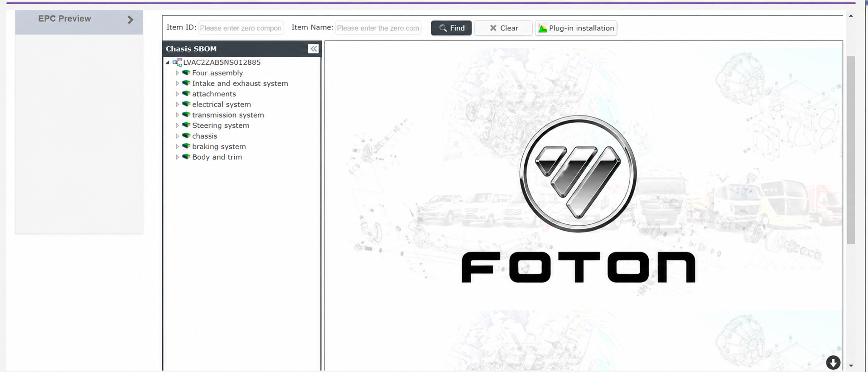The width and height of the screenshot is (868, 372).
Task: Expand the Steering system node arrow
Action: pos(177,126)
